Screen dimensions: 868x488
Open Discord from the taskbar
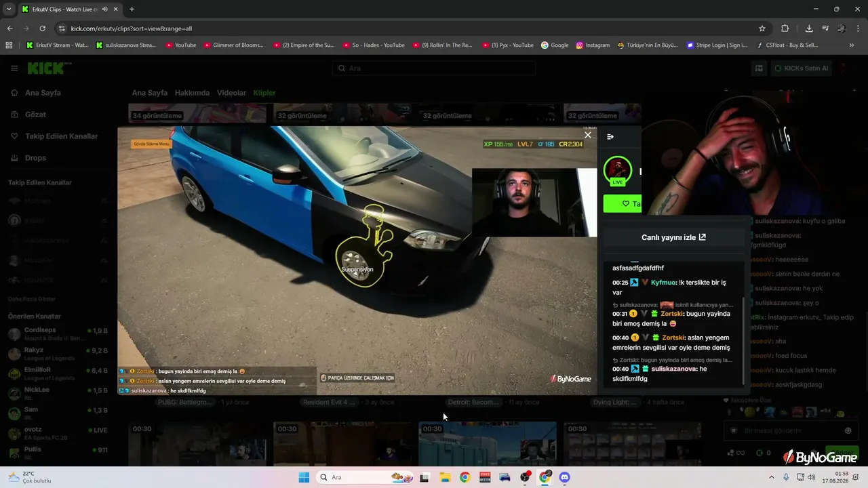pos(565,477)
